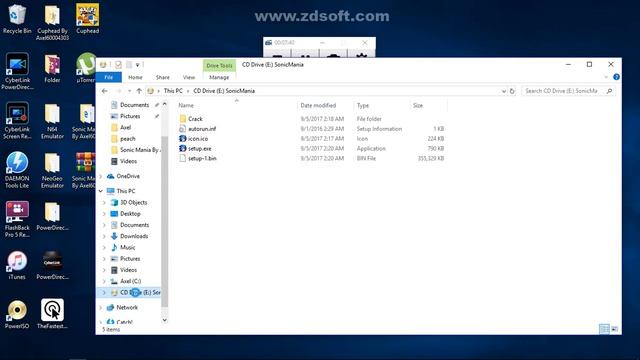This screenshot has height=360, width=640.
Task: Sort files by Size column header
Action: (x=429, y=105)
